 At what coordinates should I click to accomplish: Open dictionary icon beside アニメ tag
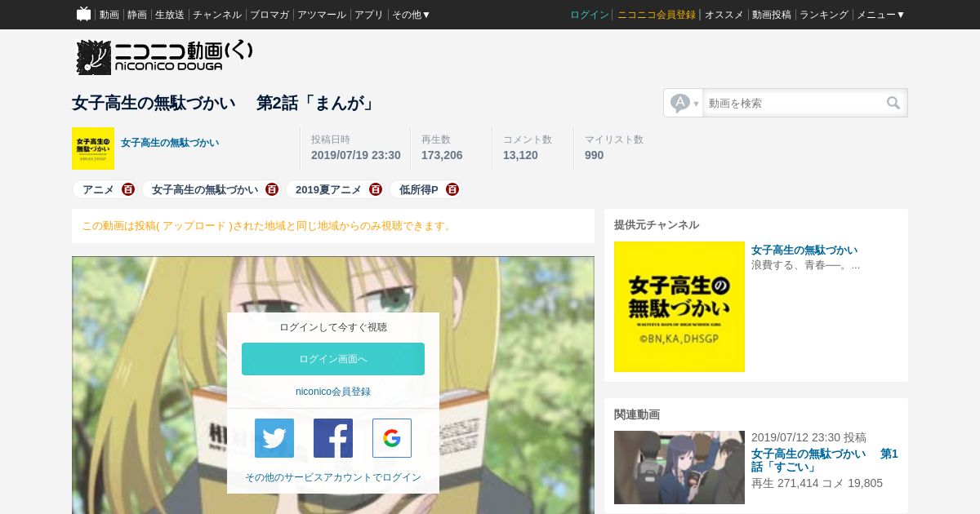coord(128,189)
